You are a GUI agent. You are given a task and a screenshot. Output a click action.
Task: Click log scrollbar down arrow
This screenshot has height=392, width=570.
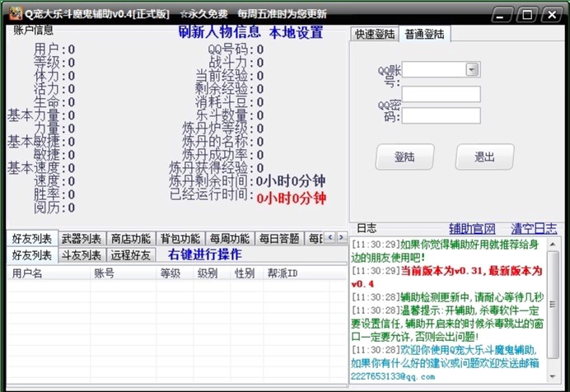(x=553, y=376)
